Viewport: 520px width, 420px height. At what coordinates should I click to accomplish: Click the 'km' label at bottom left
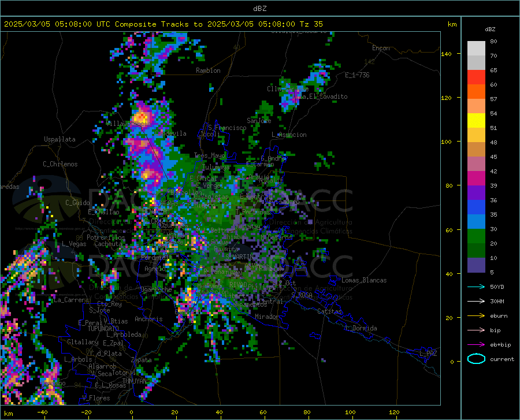click(x=8, y=414)
